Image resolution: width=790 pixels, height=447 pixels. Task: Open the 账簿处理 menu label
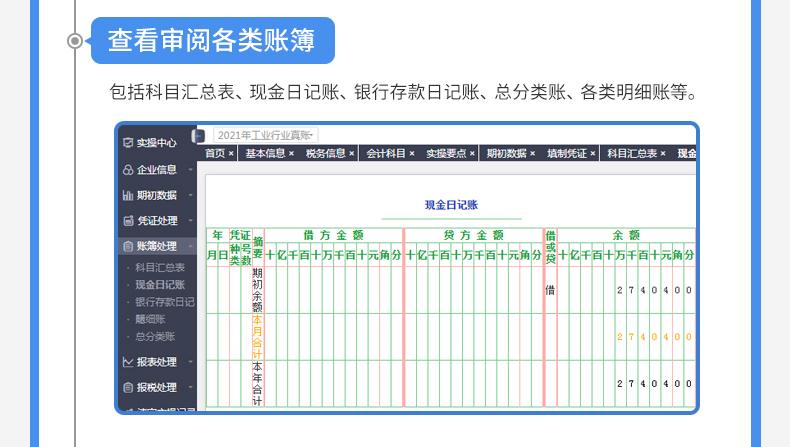(x=157, y=246)
